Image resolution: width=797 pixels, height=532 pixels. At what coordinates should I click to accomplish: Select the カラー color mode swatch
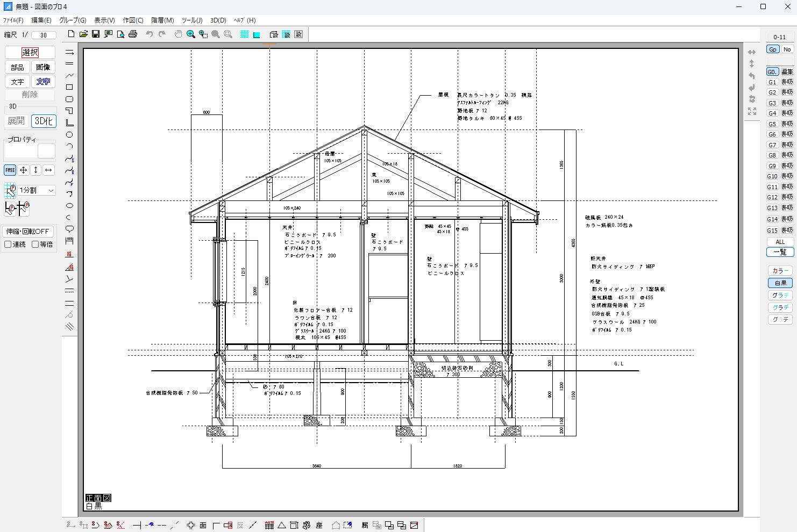point(780,271)
